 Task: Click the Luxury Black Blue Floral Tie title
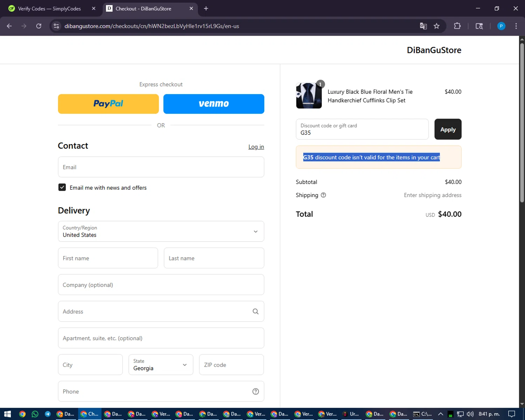point(370,96)
